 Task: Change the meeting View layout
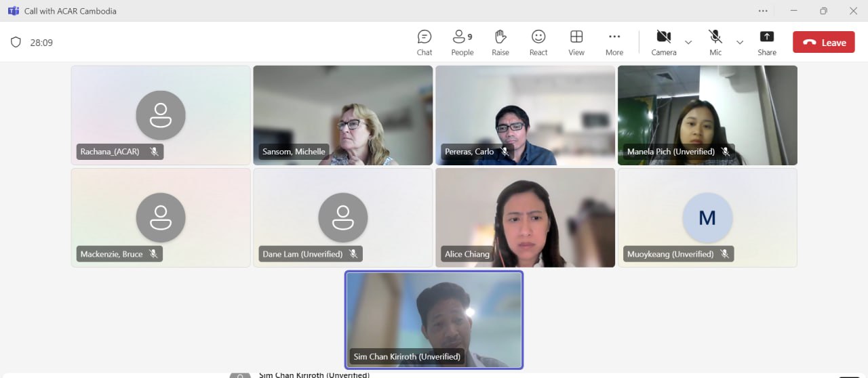pyautogui.click(x=576, y=43)
